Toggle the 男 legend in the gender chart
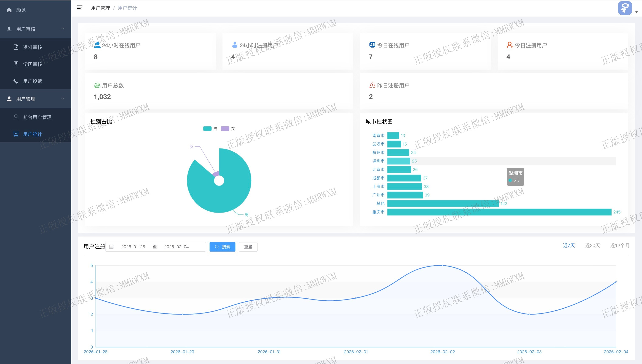The image size is (642, 364). coord(207,129)
